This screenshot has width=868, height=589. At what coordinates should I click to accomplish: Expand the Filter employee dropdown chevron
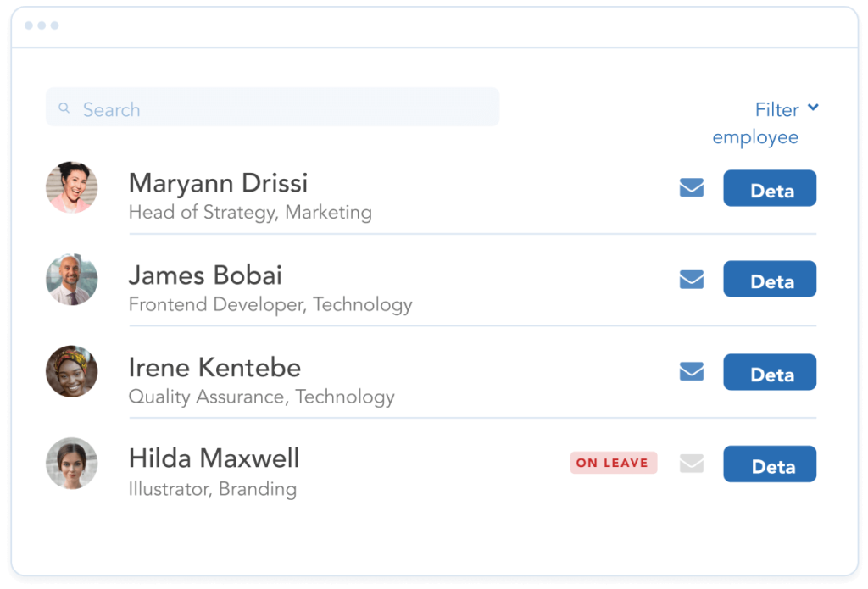pyautogui.click(x=813, y=108)
